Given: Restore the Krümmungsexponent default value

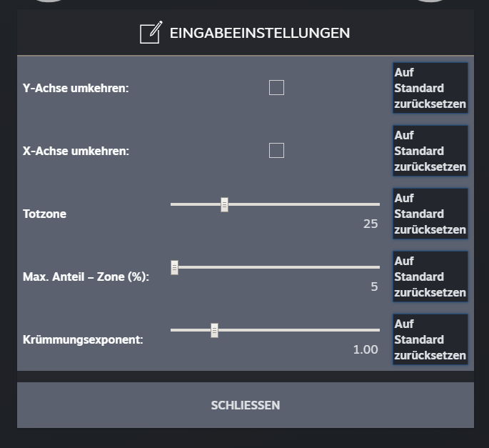Looking at the screenshot, I should click(430, 339).
